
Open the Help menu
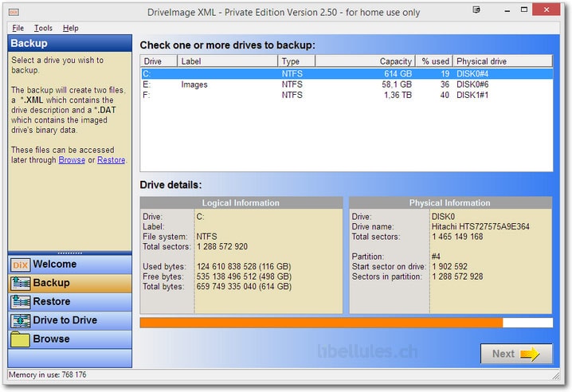click(x=70, y=28)
